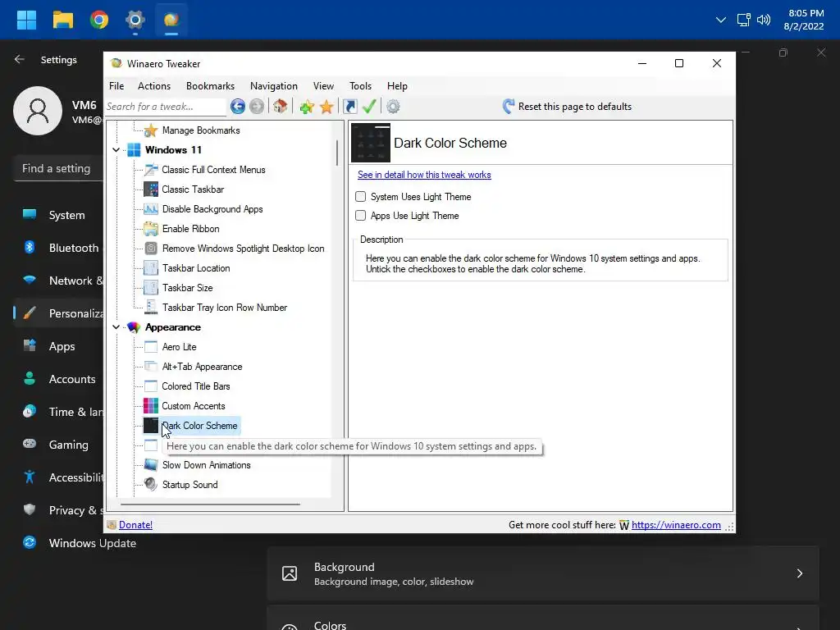Click the Disable Background Apps icon
The width and height of the screenshot is (840, 630).
[x=151, y=209]
